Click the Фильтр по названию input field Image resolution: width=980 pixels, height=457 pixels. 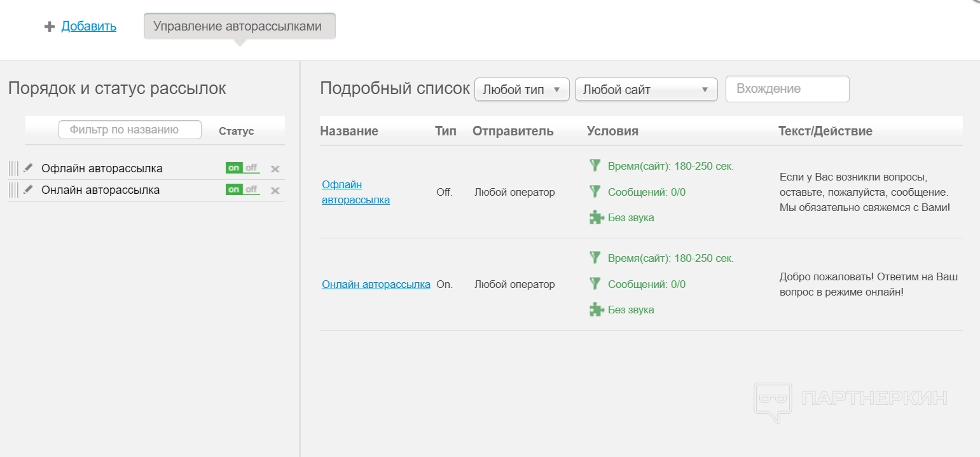(x=130, y=130)
